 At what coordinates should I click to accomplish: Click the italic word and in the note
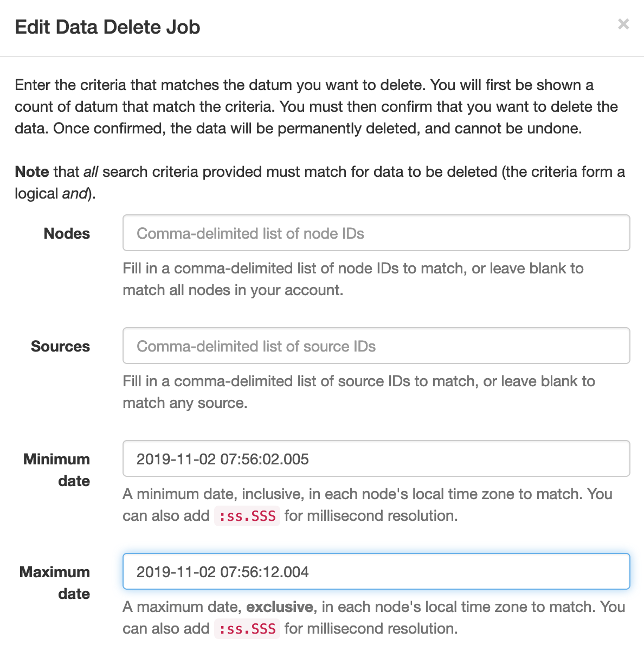(75, 194)
